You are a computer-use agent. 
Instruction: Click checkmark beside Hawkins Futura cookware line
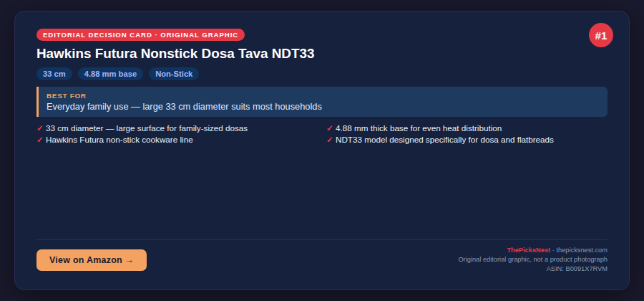[x=40, y=140]
